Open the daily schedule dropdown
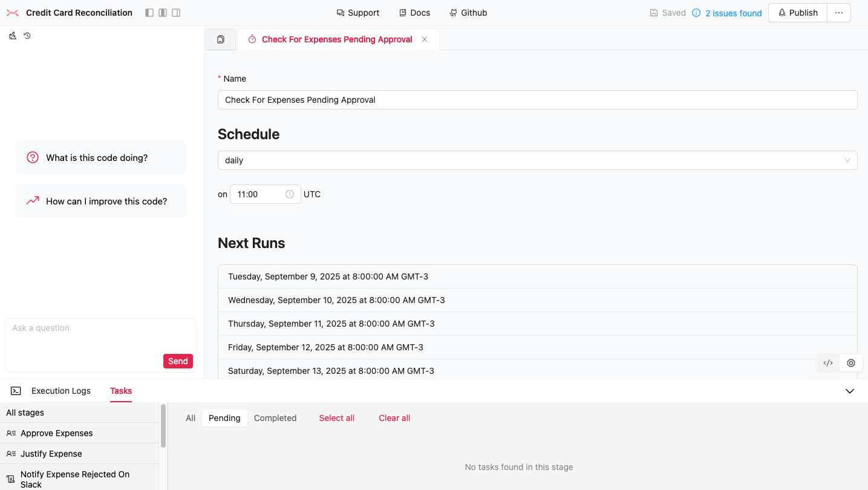868x490 pixels. [537, 160]
